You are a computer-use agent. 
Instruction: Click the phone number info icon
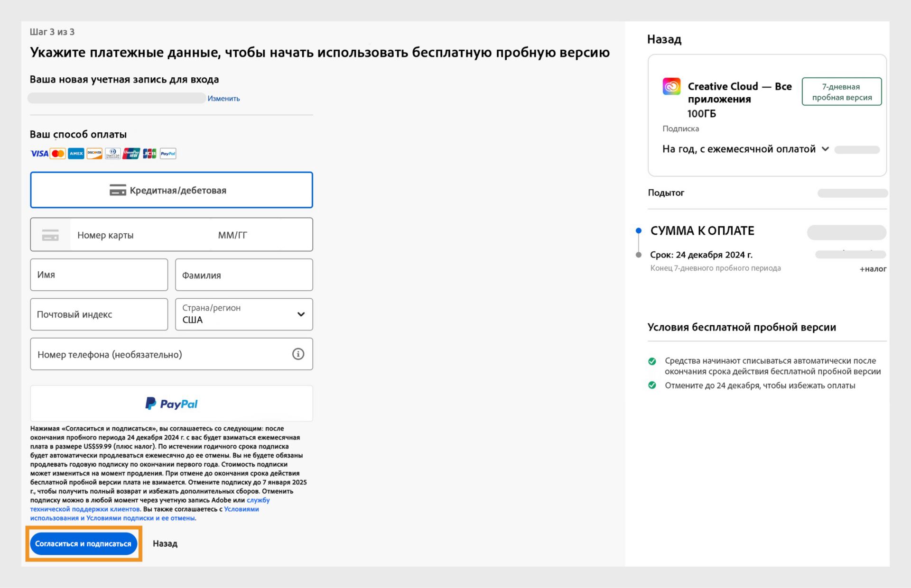click(298, 354)
